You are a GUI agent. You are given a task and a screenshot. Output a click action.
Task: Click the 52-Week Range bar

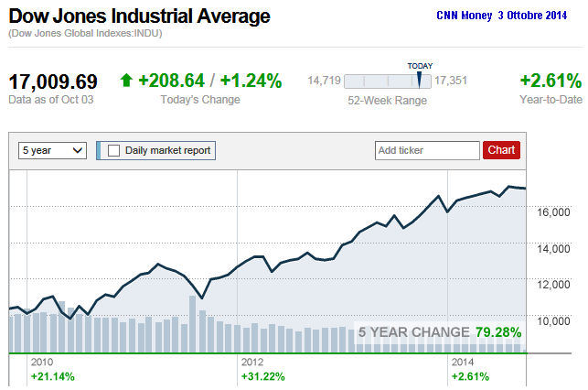tap(384, 81)
